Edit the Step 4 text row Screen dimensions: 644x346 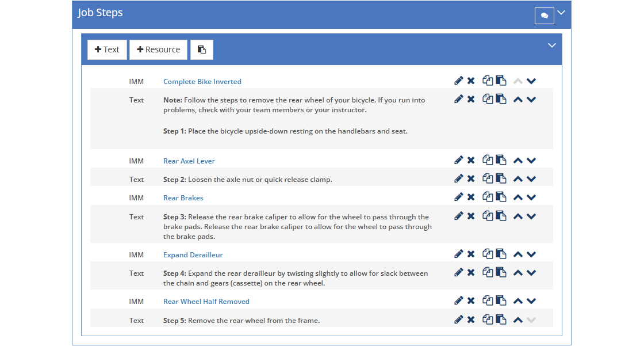click(458, 272)
